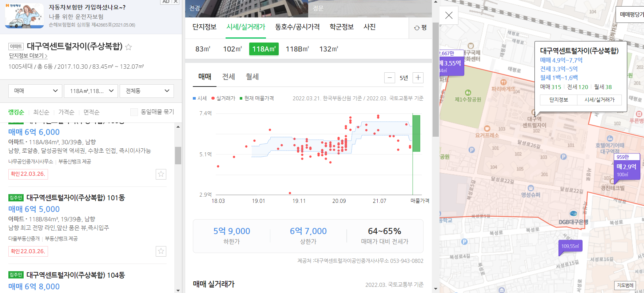Favorite 대구역센트럴자이 with the title star
This screenshot has width=644, height=293.
click(128, 47)
